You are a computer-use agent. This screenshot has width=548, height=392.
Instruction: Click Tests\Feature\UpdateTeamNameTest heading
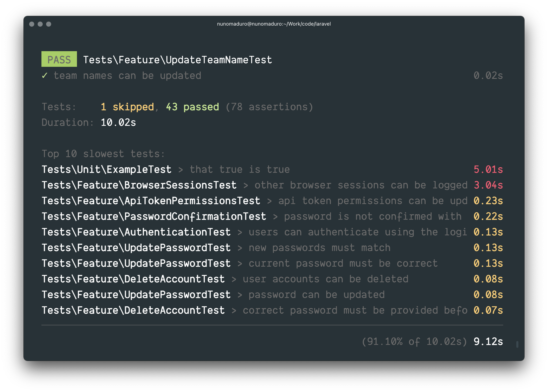[x=177, y=60]
